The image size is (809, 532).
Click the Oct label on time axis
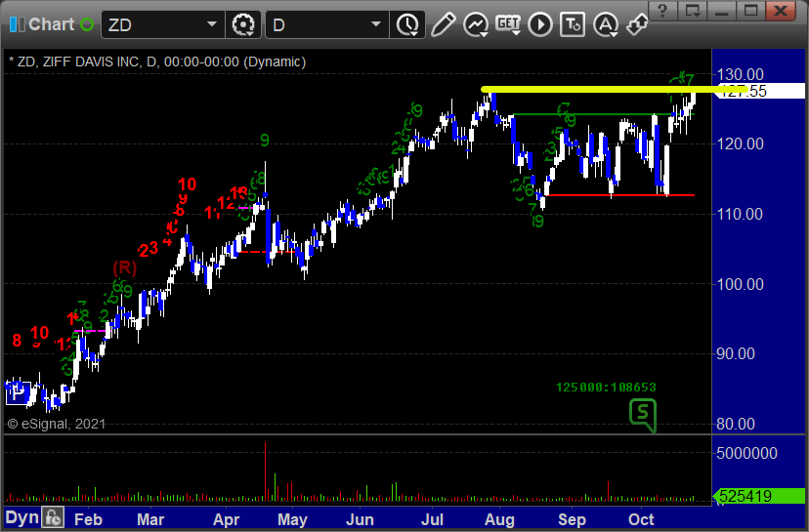641,519
